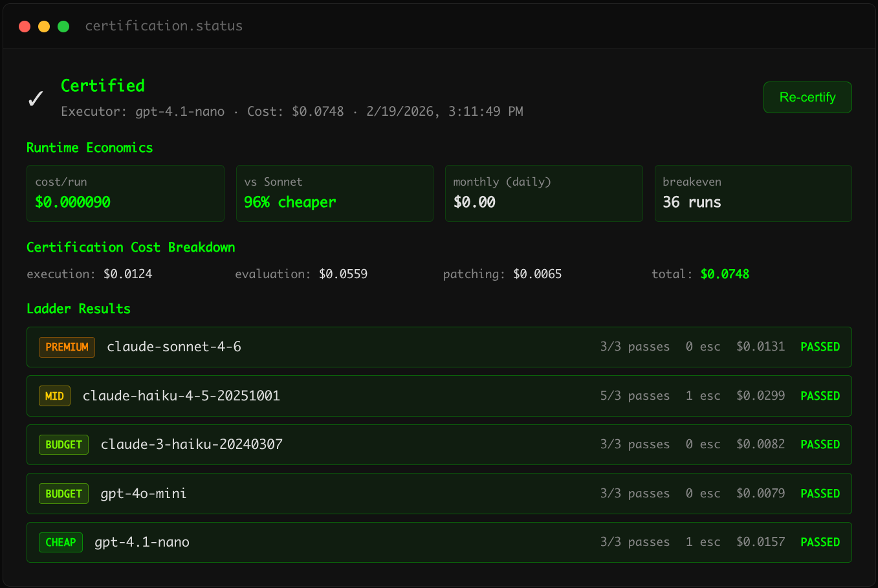Click the PREMIUM tier badge

tap(67, 347)
